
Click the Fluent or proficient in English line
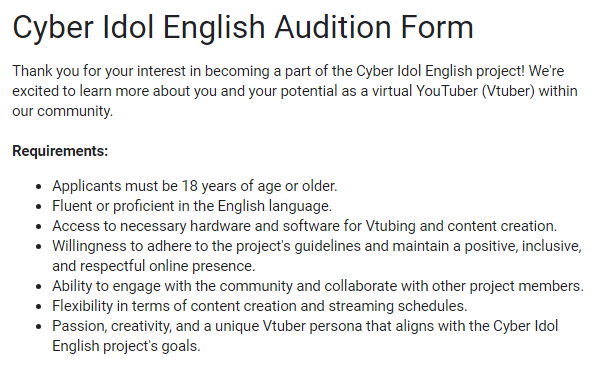192,206
